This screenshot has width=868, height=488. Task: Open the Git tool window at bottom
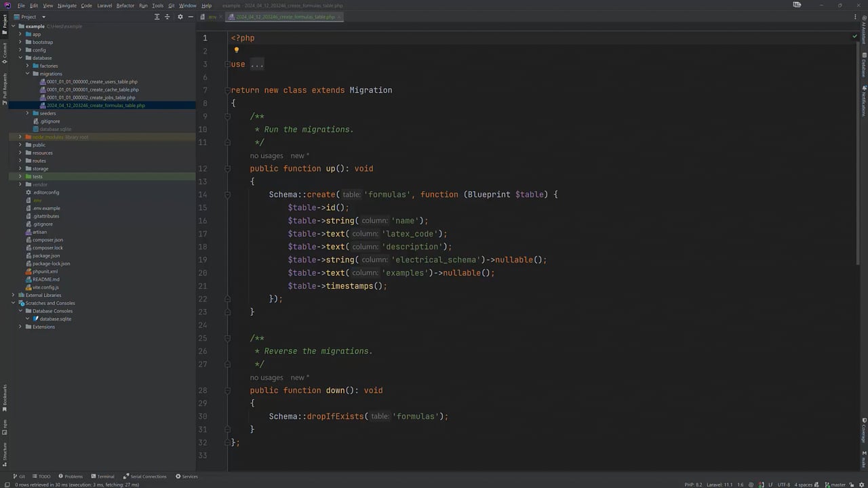[18, 476]
